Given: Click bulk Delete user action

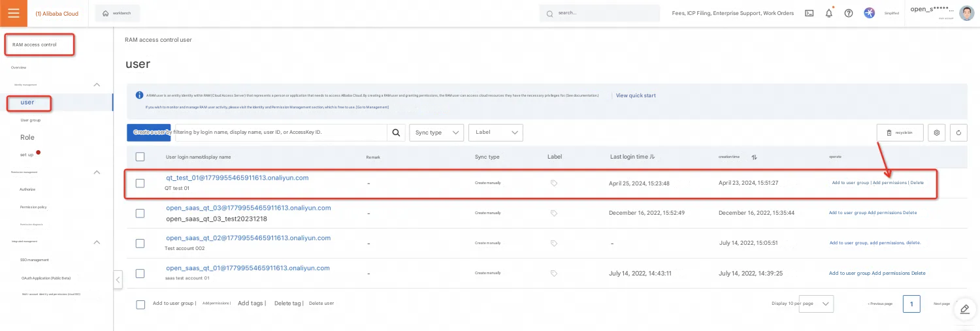Looking at the screenshot, I should (321, 304).
